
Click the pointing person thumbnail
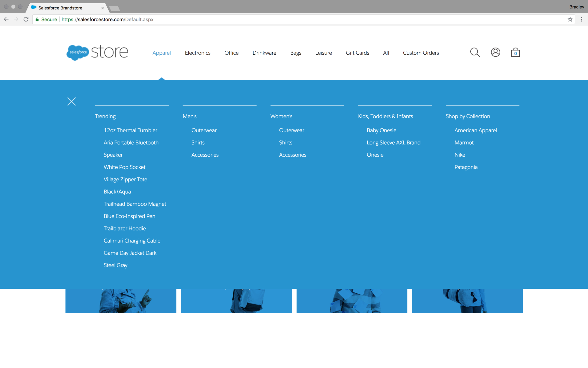[121, 301]
